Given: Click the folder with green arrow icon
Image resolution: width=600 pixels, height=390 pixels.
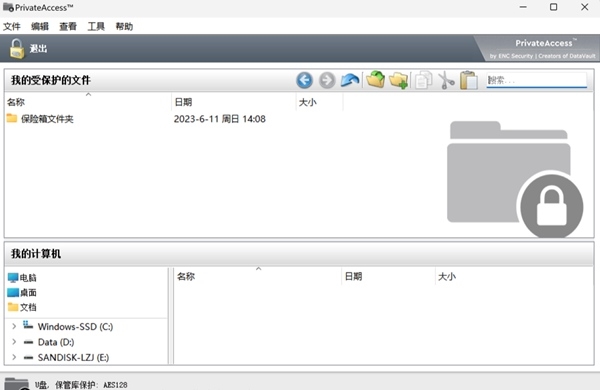Looking at the screenshot, I should click(x=375, y=80).
